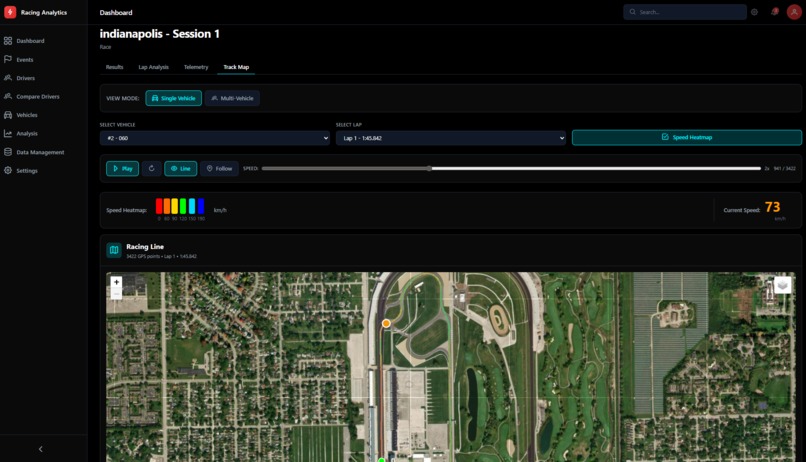Screen dimensions: 806x462
Task: Click the orange vehicle marker on track
Action: click(386, 323)
